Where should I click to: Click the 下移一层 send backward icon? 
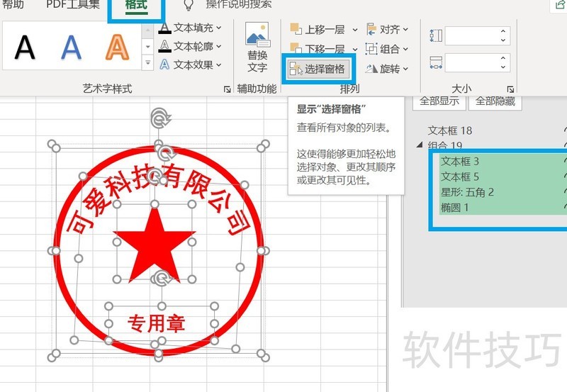[x=296, y=48]
